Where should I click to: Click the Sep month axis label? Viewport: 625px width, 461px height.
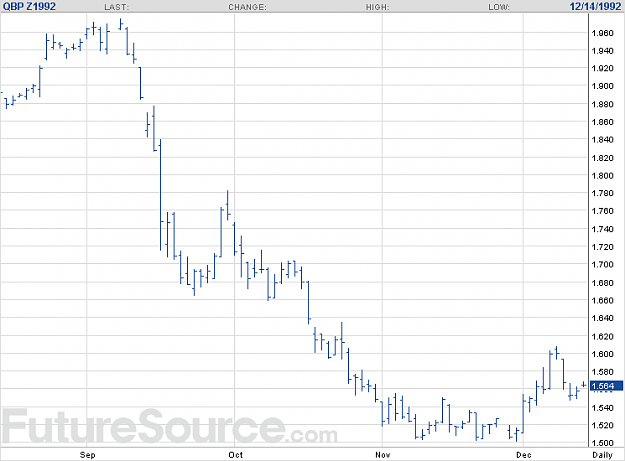(87, 455)
